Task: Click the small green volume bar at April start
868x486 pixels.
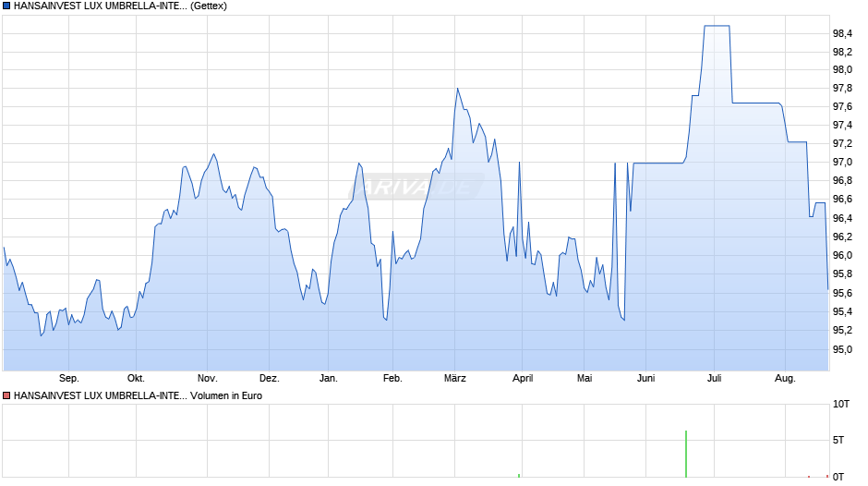Action: (519, 476)
